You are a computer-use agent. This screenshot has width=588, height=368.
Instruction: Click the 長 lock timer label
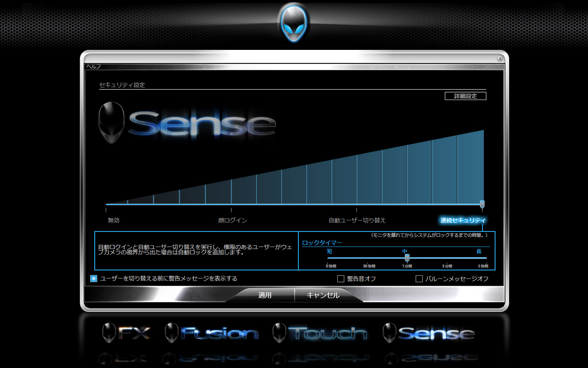(x=479, y=251)
